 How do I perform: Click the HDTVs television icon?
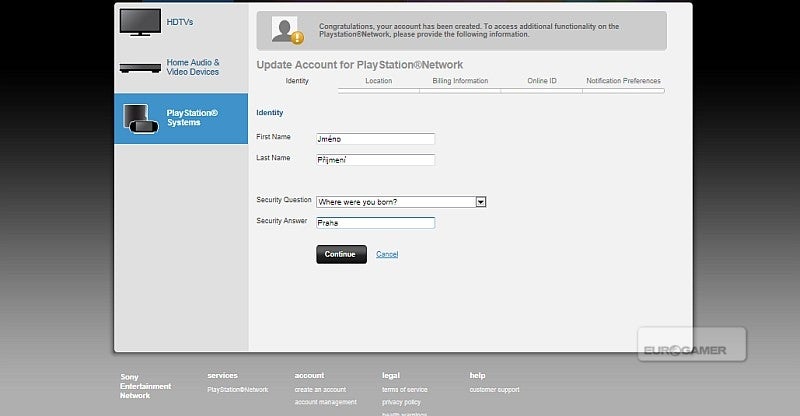point(140,22)
